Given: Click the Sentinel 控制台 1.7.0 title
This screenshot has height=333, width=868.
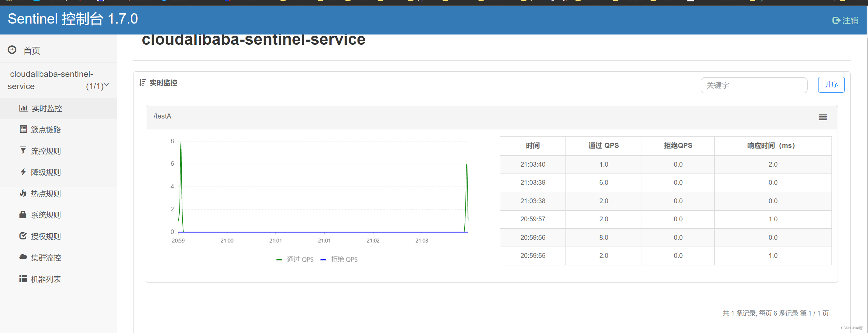Looking at the screenshot, I should pyautogui.click(x=73, y=19).
